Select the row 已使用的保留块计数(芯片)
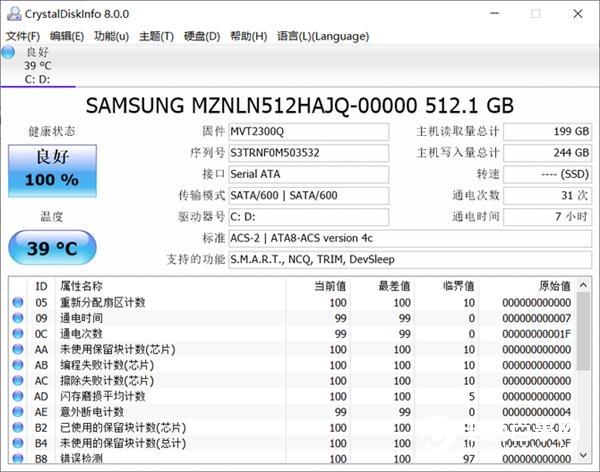The width and height of the screenshot is (600, 472). coord(293,427)
